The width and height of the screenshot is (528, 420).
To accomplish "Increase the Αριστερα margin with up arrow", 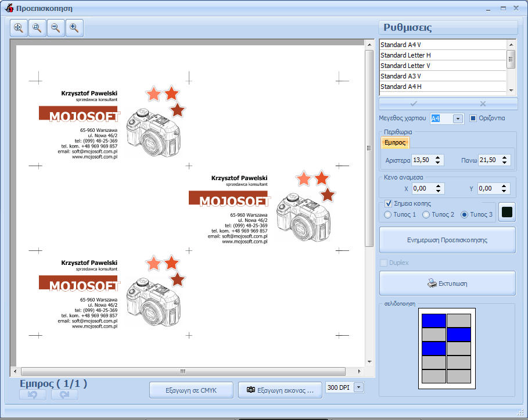I will [x=437, y=157].
